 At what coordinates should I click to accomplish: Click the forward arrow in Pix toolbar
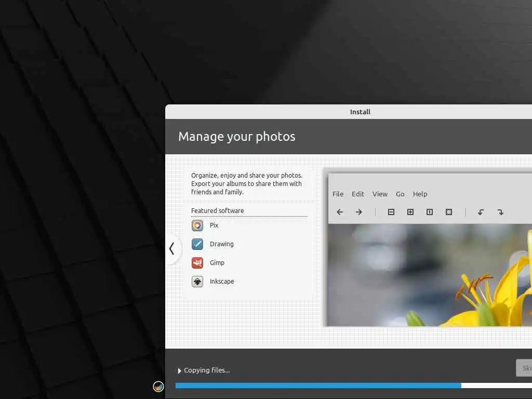[358, 212]
